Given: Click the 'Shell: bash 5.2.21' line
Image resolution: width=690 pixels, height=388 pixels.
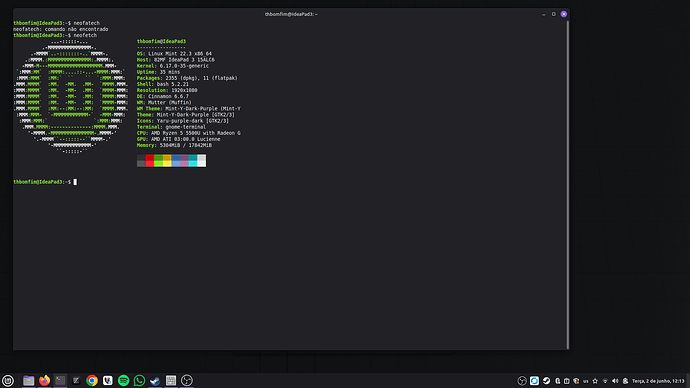Looking at the screenshot, I should point(163,84).
